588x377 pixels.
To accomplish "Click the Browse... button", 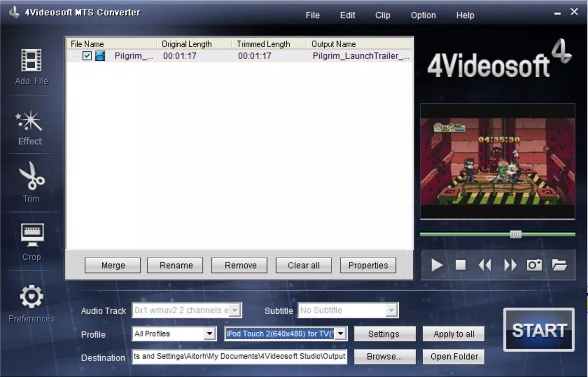I will (384, 357).
